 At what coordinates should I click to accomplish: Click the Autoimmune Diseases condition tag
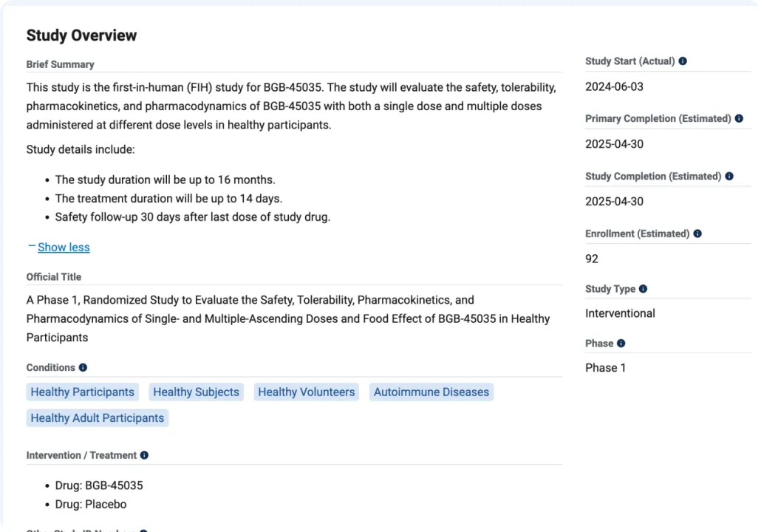431,392
